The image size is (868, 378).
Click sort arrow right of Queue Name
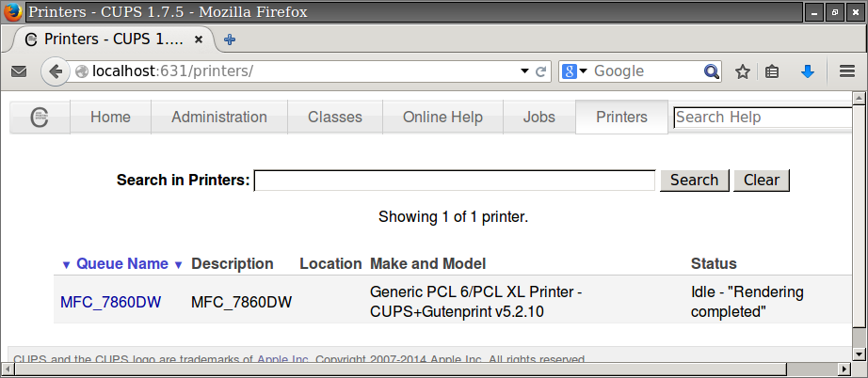point(178,265)
